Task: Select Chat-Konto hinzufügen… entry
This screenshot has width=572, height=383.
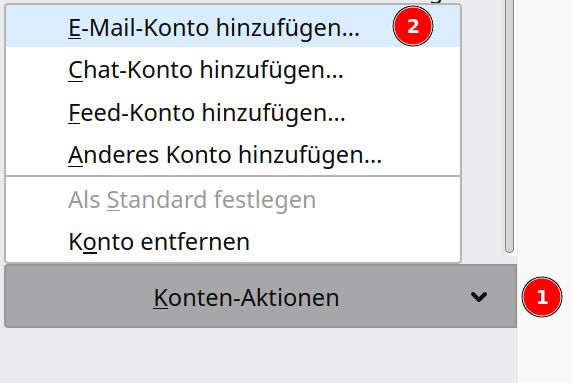Action: point(233,69)
